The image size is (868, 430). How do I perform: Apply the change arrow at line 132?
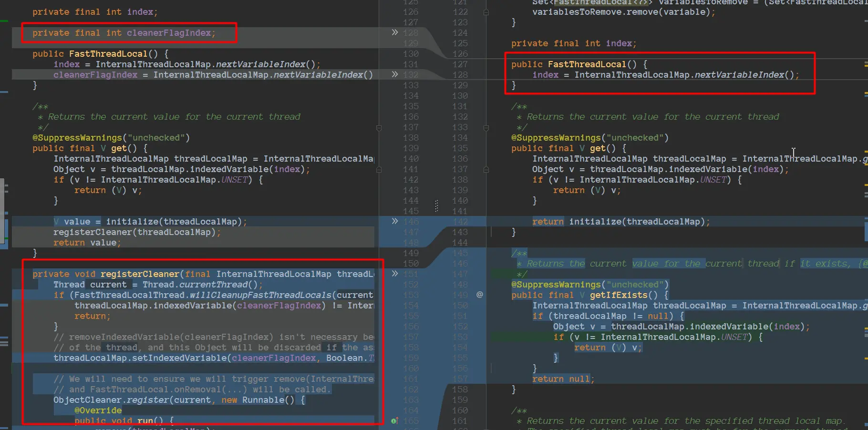[x=394, y=74]
